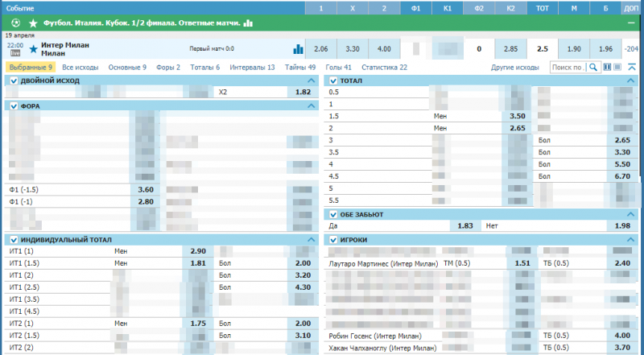Click the football sport icon in green header
Screen dimensions: 644x355
(x=13, y=24)
